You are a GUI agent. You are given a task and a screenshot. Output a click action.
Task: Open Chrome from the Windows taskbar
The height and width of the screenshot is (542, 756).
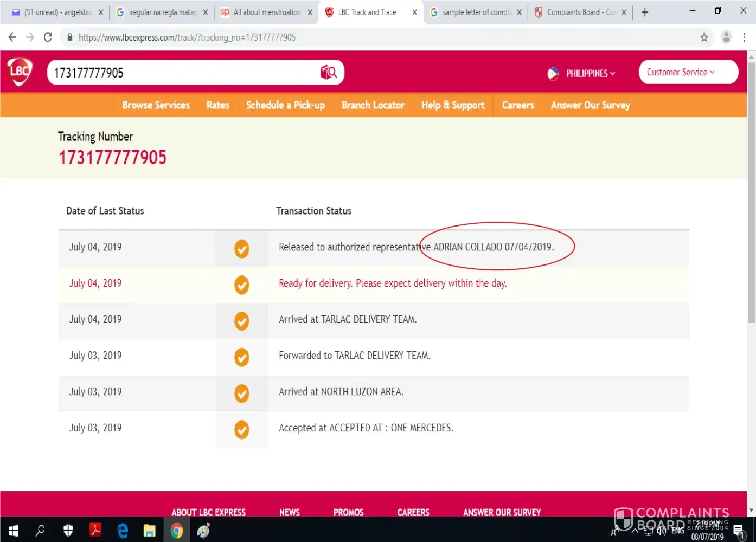coord(176,531)
